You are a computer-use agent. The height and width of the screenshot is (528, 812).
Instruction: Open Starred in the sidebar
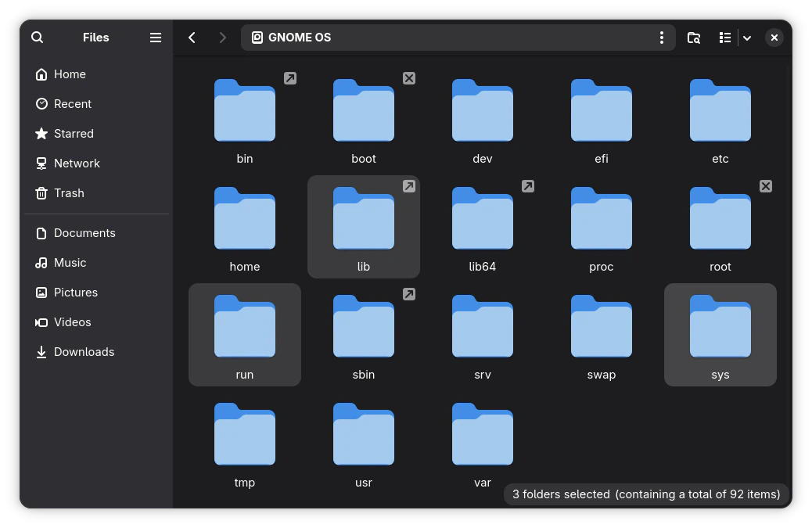(x=97, y=134)
